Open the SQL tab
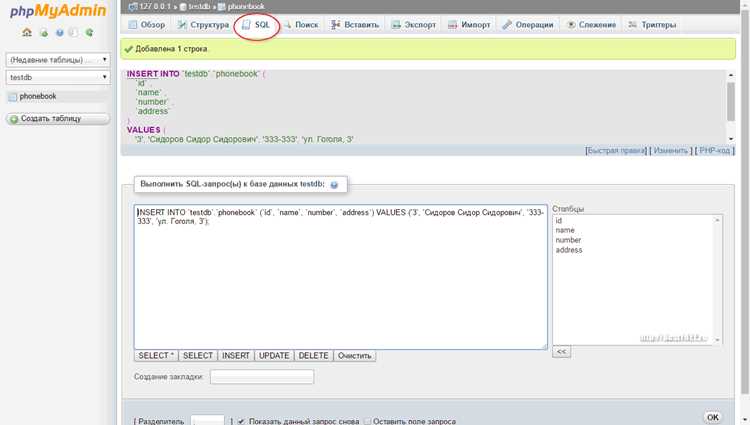The width and height of the screenshot is (750, 425). coord(256,24)
